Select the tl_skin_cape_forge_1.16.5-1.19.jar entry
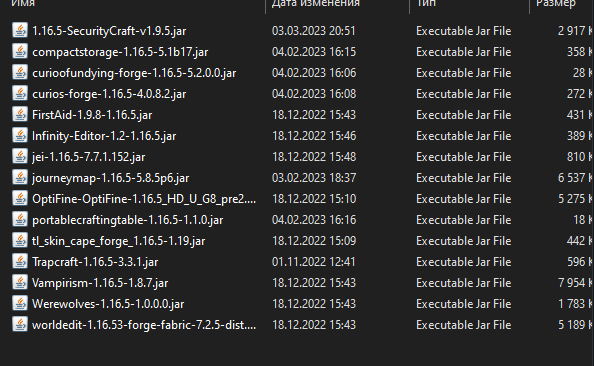The height and width of the screenshot is (366, 594). (x=119, y=241)
